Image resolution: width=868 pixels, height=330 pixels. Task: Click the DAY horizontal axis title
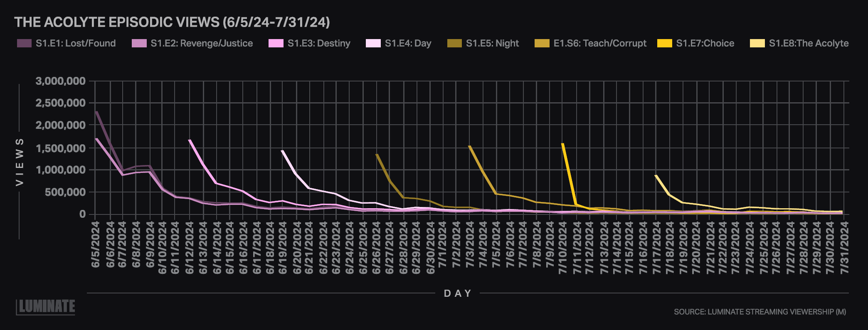(x=458, y=293)
